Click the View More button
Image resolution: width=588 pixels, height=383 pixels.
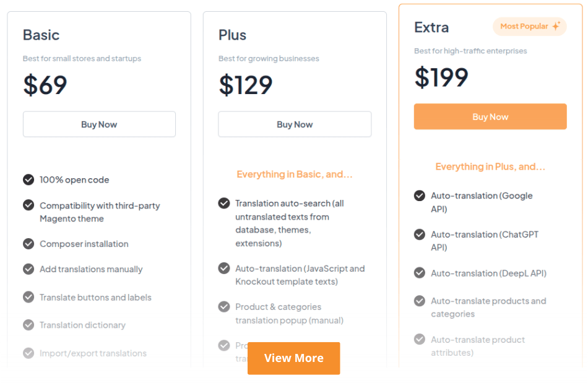pyautogui.click(x=293, y=358)
